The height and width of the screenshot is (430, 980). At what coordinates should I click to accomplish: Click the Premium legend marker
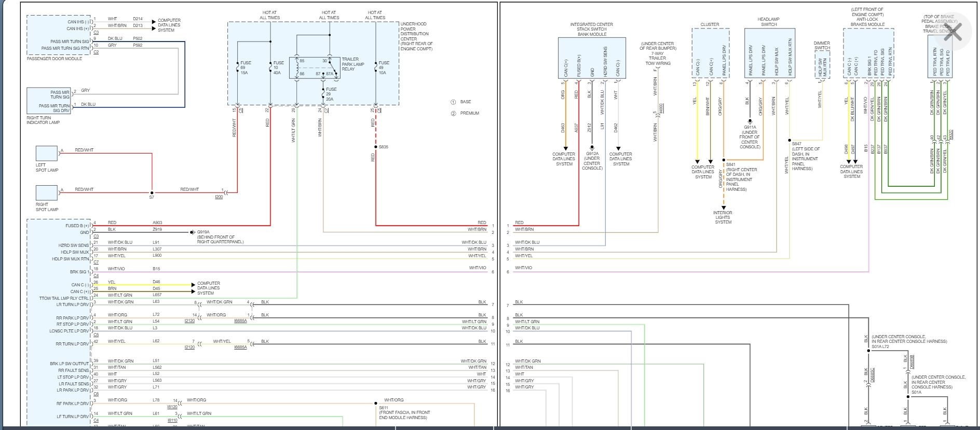[x=453, y=113]
